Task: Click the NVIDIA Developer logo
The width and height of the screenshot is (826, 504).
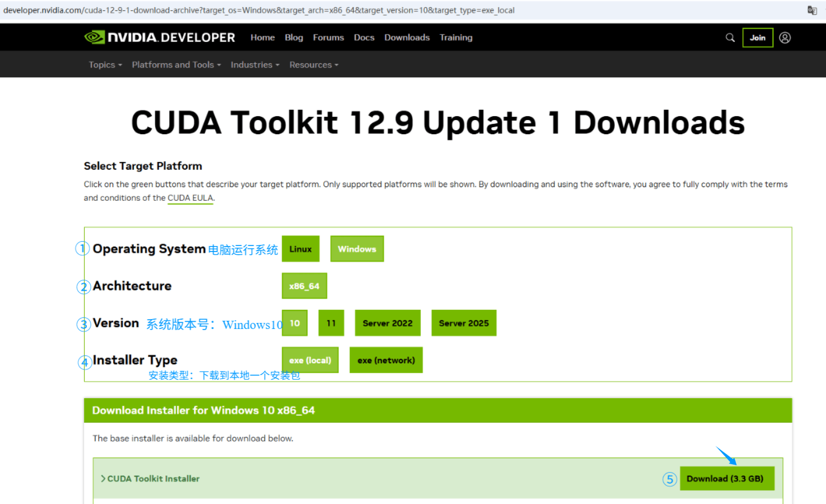Action: [159, 37]
